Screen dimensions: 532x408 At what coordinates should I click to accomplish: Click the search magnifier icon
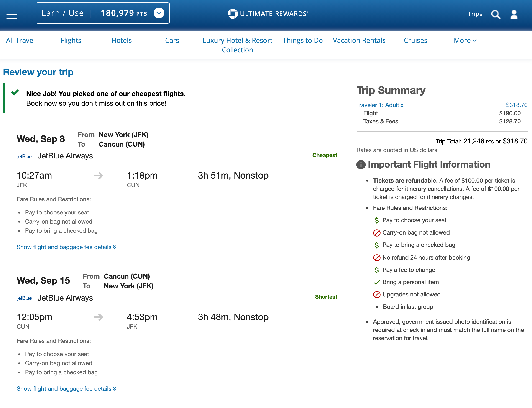[x=496, y=15]
